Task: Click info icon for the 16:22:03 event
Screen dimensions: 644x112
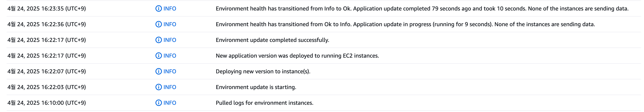Action: pyautogui.click(x=158, y=87)
